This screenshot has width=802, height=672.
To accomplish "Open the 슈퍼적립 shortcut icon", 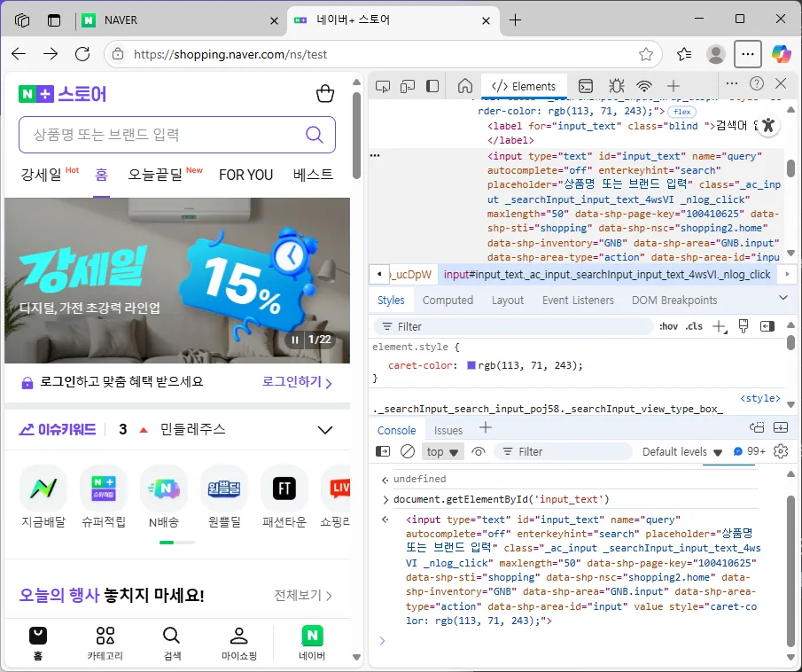I will pyautogui.click(x=104, y=488).
